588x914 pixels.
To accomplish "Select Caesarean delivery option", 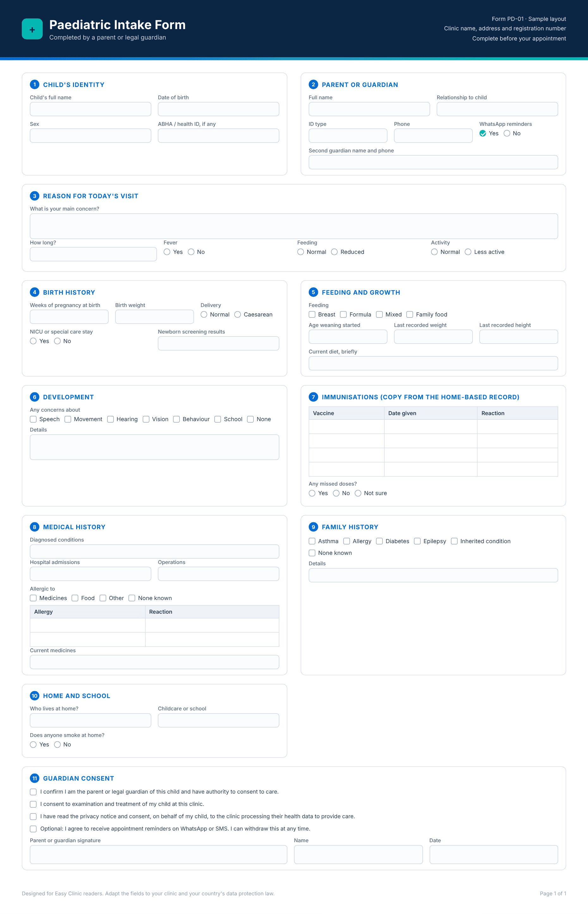I will click(x=237, y=315).
